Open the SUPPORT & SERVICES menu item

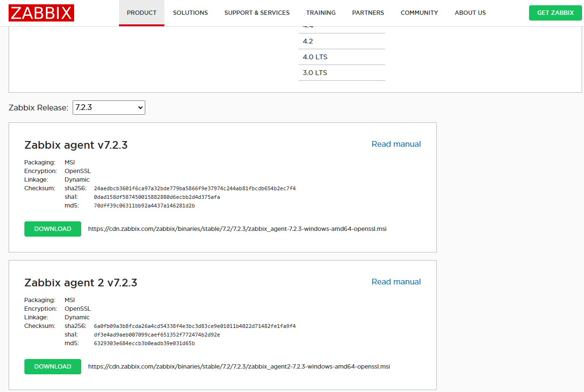pyautogui.click(x=257, y=13)
